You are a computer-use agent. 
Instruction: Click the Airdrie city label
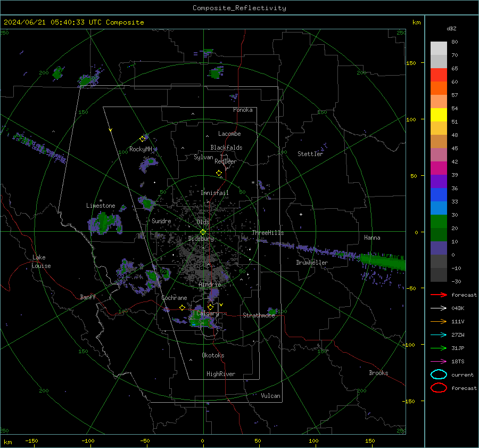(x=210, y=284)
